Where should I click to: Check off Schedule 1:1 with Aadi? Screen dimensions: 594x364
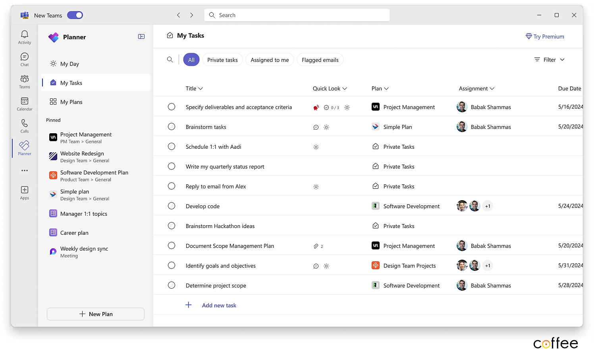point(172,146)
